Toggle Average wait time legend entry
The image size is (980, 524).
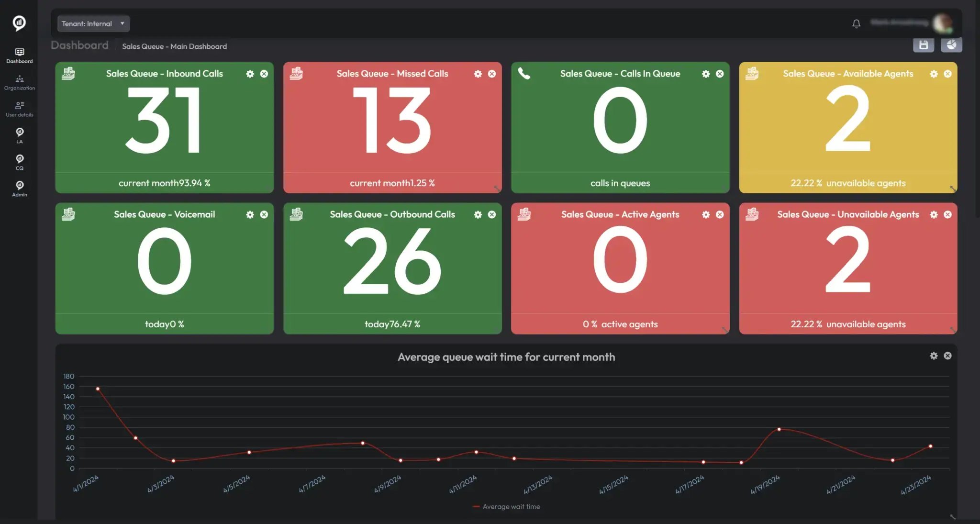click(506, 506)
